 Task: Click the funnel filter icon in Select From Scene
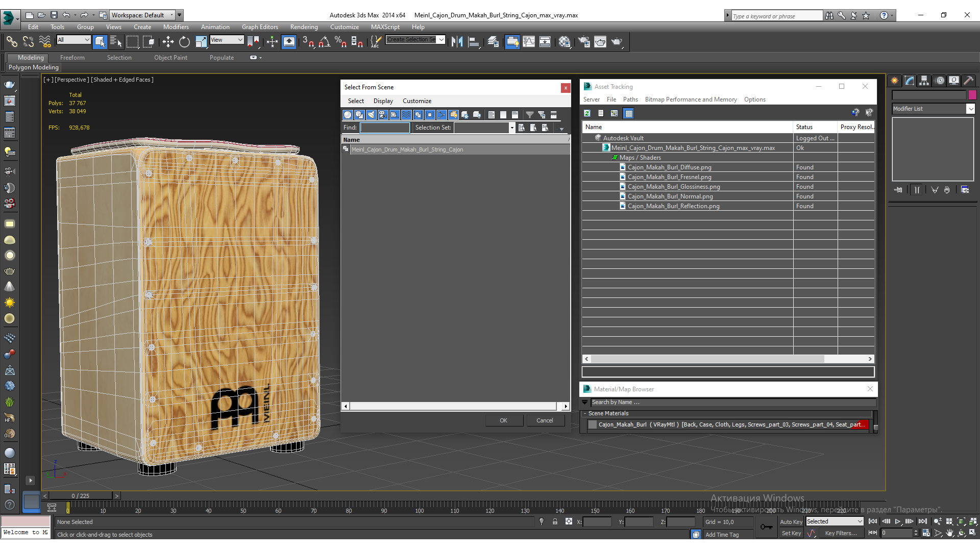click(x=530, y=115)
